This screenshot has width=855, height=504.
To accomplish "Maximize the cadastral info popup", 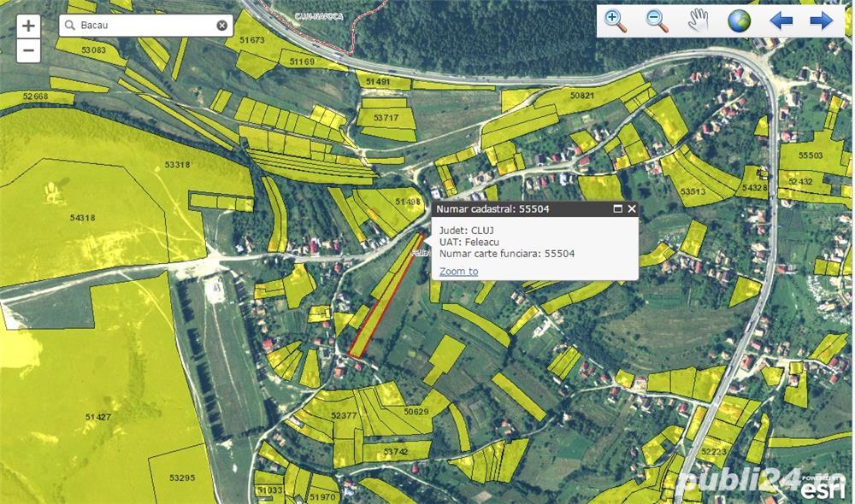I will point(617,209).
